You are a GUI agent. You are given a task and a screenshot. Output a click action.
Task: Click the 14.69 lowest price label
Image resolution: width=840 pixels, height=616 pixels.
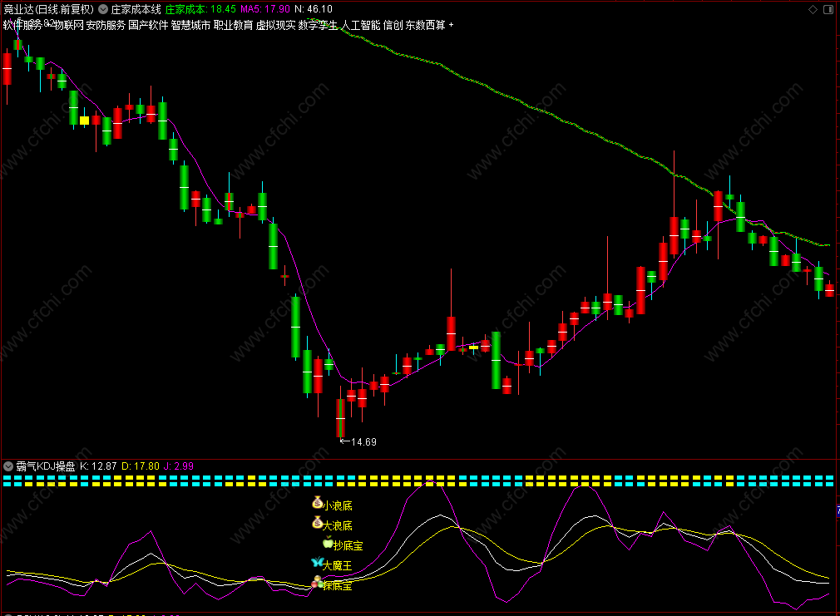tap(363, 442)
